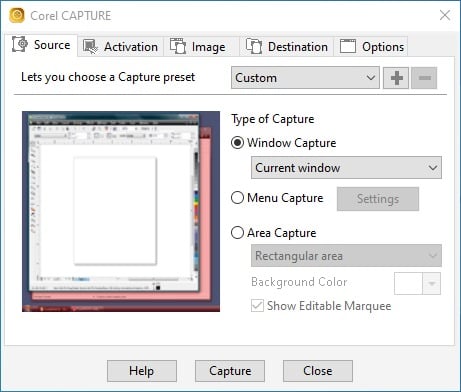Image resolution: width=461 pixels, height=392 pixels.
Task: Switch to the Source tab
Action: tap(41, 45)
